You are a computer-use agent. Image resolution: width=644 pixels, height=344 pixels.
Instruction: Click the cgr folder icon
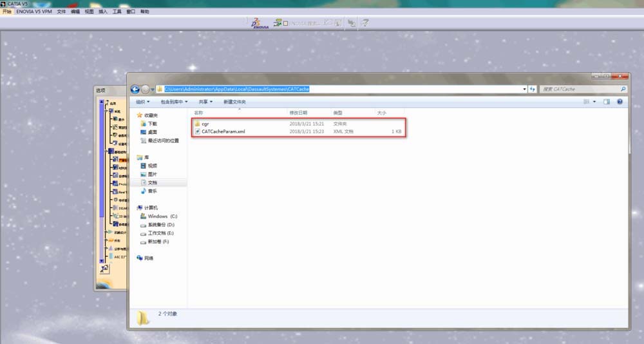197,124
